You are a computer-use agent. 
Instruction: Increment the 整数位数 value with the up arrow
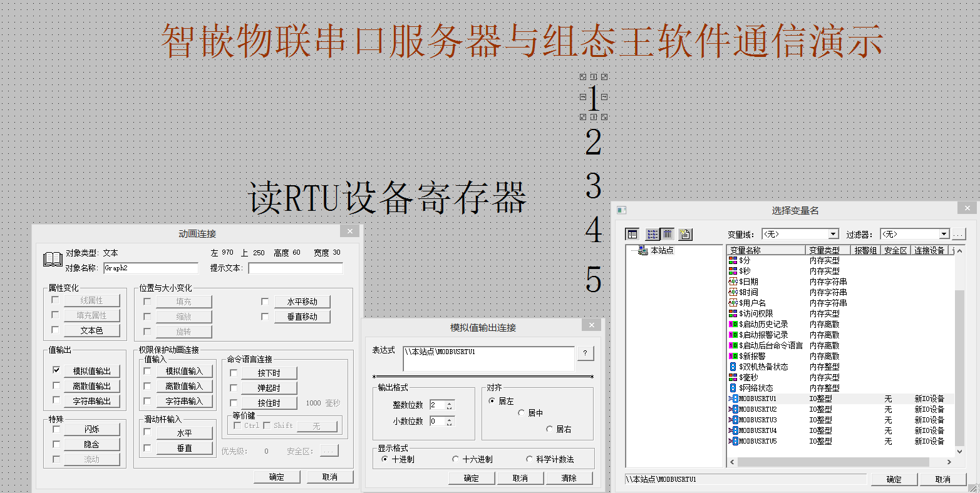point(449,402)
